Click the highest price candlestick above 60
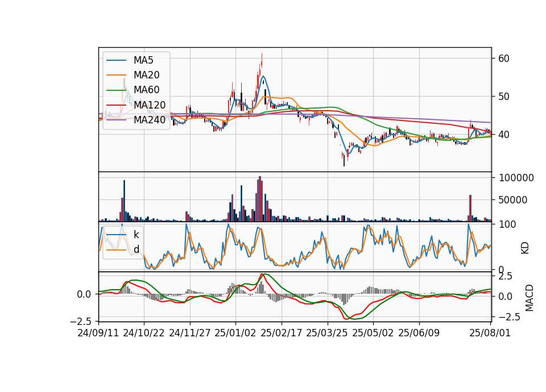Viewport: 546px width, 392px height. tap(262, 61)
